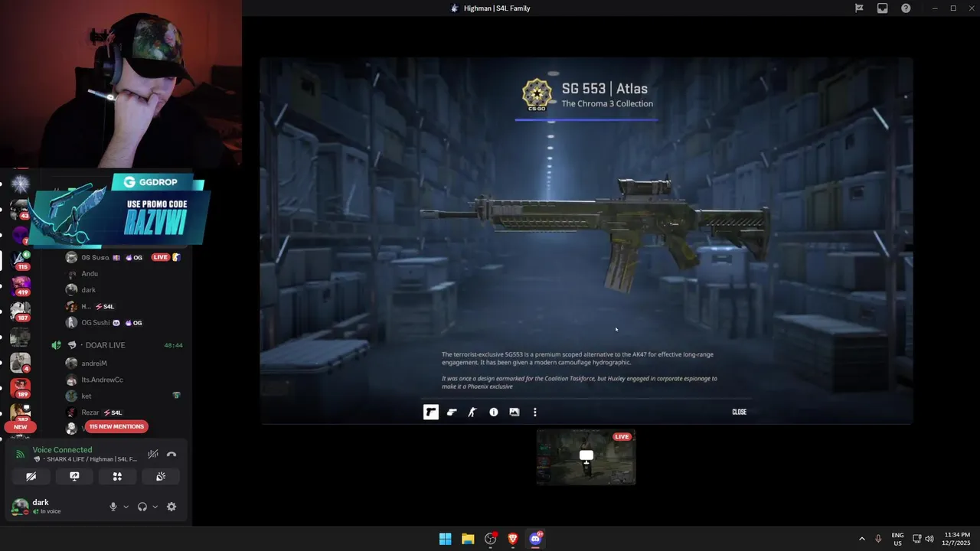Open the three-dot more options menu
980x551 pixels.
(x=534, y=412)
